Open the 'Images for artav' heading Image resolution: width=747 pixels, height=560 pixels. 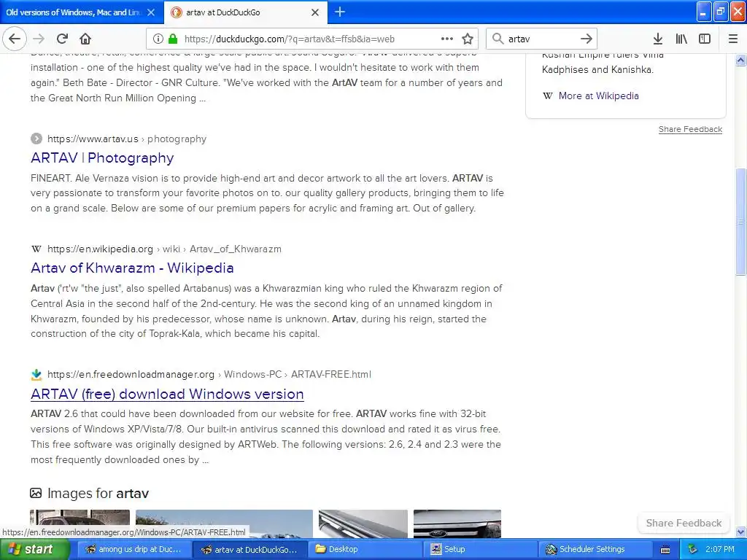tap(98, 494)
